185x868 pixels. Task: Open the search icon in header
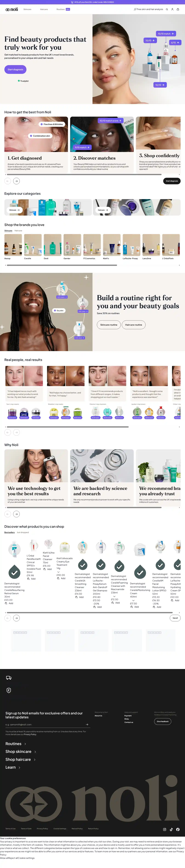pos(167,9)
